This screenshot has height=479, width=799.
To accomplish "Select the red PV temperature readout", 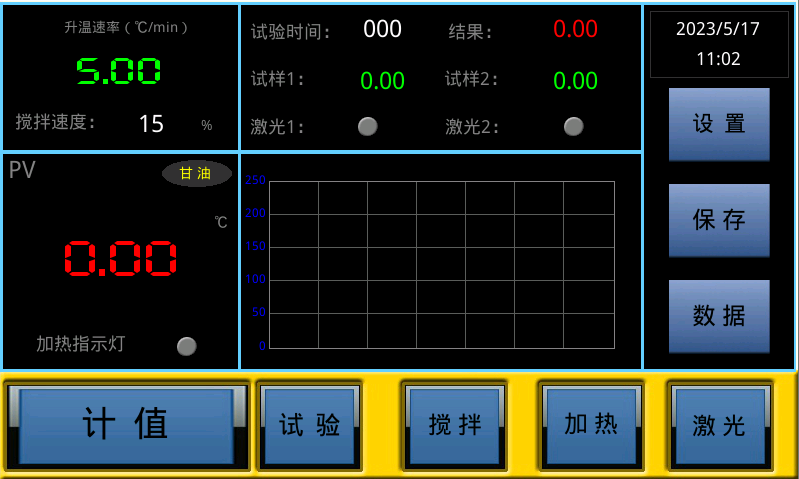I will pyautogui.click(x=121, y=259).
